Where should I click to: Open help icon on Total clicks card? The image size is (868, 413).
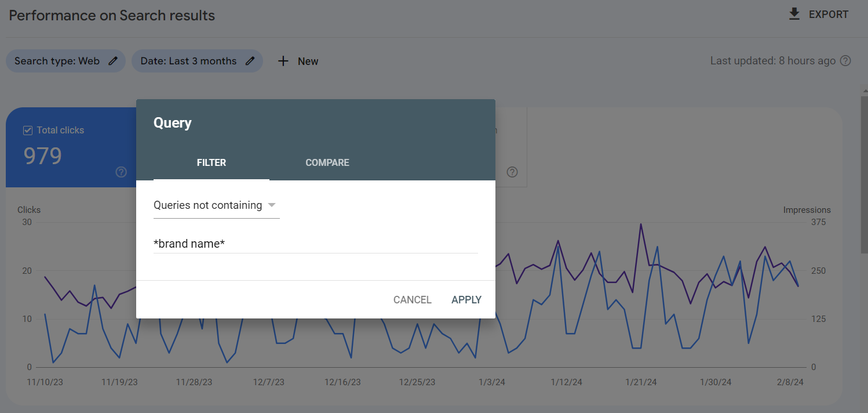coord(121,172)
